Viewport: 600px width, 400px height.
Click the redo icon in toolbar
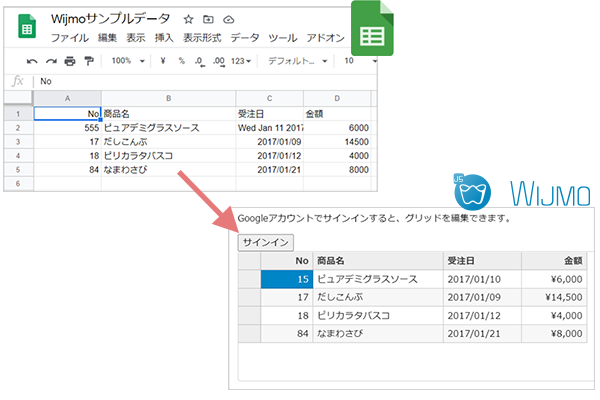point(51,61)
